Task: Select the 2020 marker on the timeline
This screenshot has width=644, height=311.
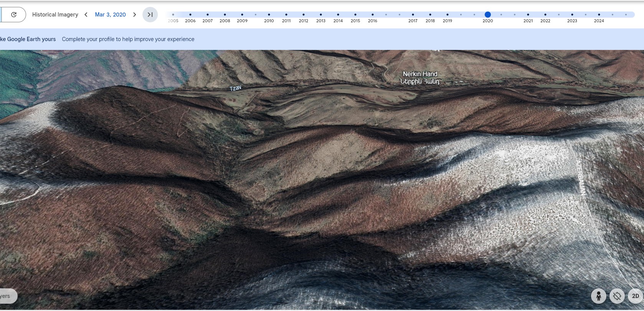Action: 487,15
